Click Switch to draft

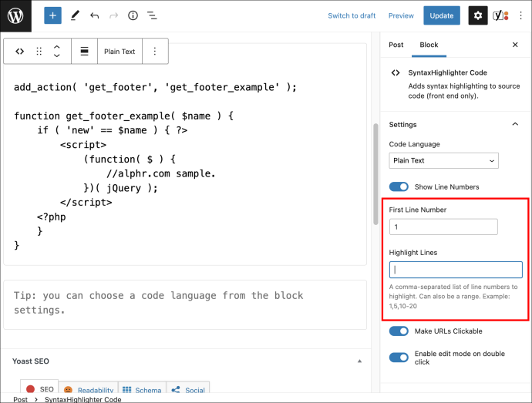pos(352,15)
